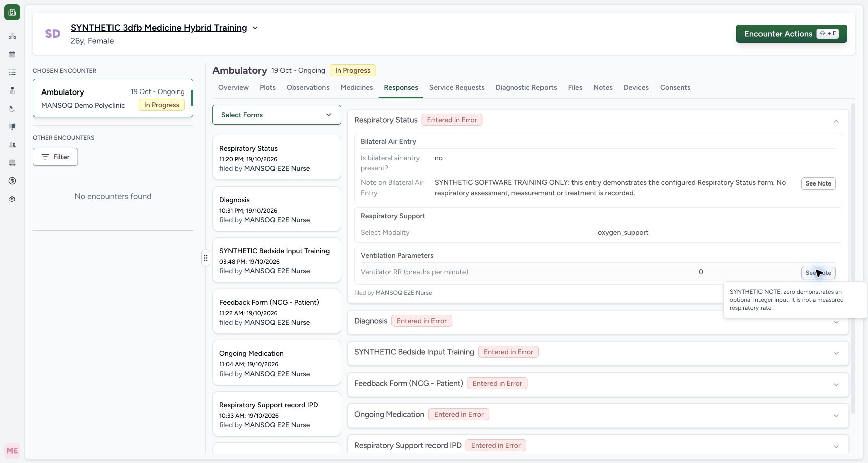
Task: Select the Ambulatory chosen encounter card
Action: coord(113,98)
